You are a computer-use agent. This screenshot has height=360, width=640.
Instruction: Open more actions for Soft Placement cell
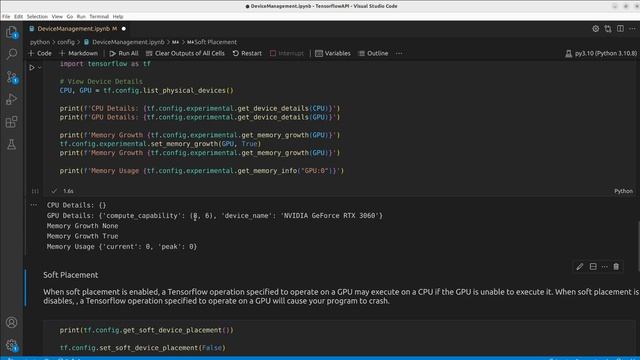604,267
